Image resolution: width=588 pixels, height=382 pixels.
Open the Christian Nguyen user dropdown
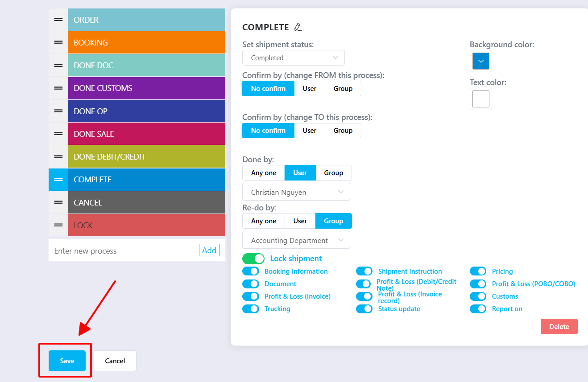point(296,192)
